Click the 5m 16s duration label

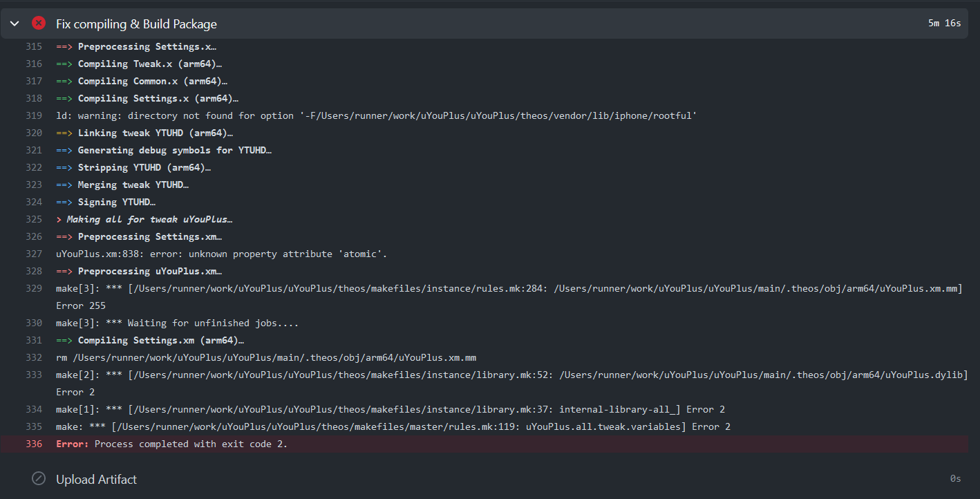(x=945, y=23)
